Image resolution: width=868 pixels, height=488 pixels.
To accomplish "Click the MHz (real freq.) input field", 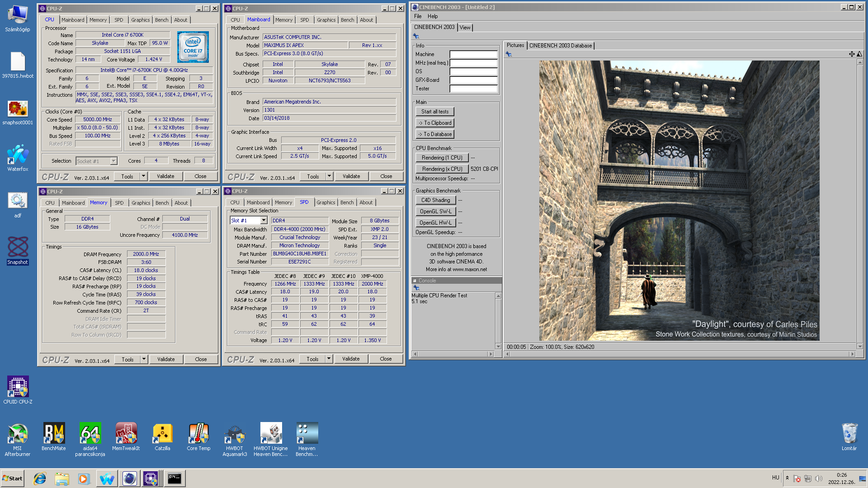I will [473, 63].
